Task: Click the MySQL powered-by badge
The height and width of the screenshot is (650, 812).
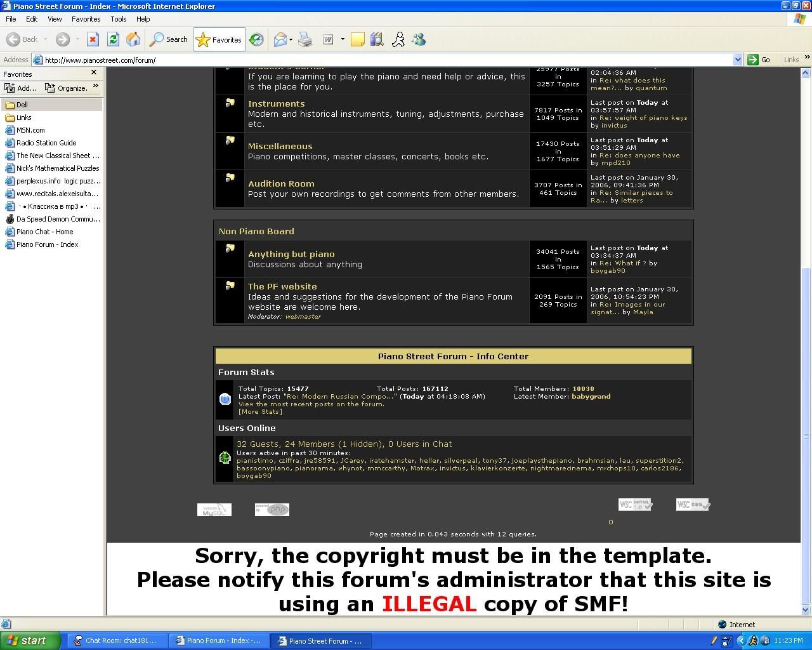Action: tap(214, 509)
